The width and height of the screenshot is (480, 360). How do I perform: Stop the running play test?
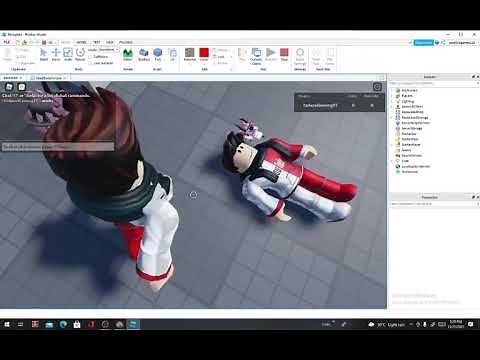point(284,55)
